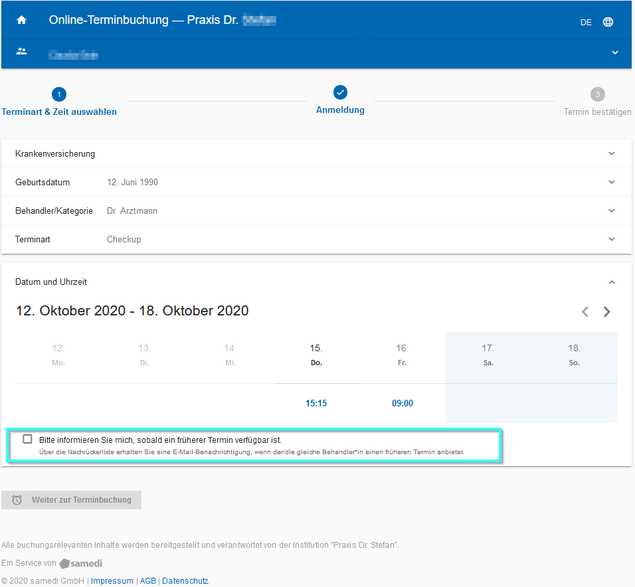Click the people icon in sub-header

(x=21, y=52)
